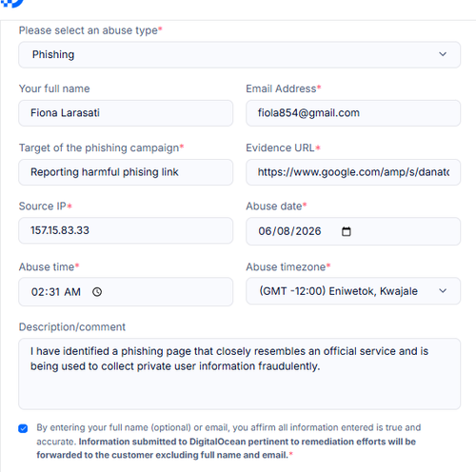Image resolution: width=476 pixels, height=472 pixels.
Task: Uncheck the affirm information accuracy checkbox
Action: (23, 428)
